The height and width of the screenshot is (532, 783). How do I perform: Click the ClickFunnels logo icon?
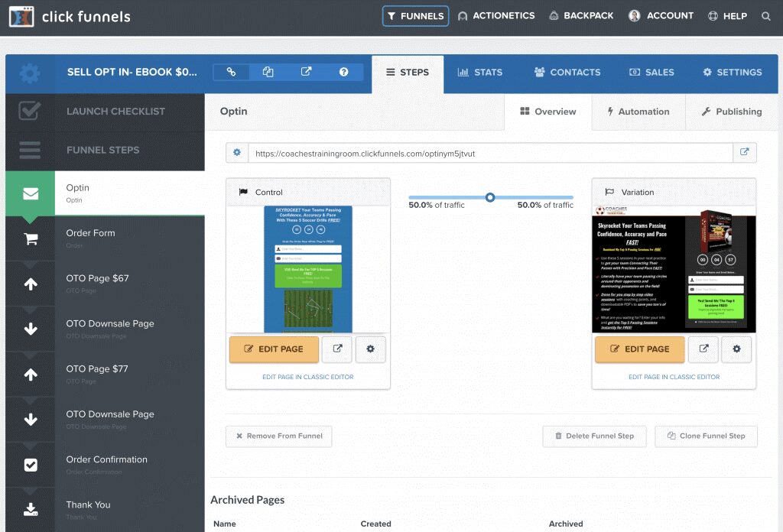tap(21, 17)
